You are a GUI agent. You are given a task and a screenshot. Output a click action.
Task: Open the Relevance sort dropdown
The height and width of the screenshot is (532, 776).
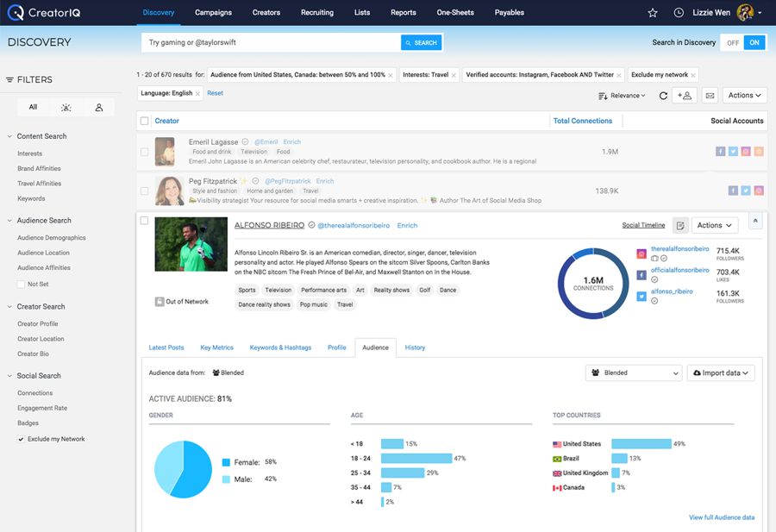pos(622,96)
